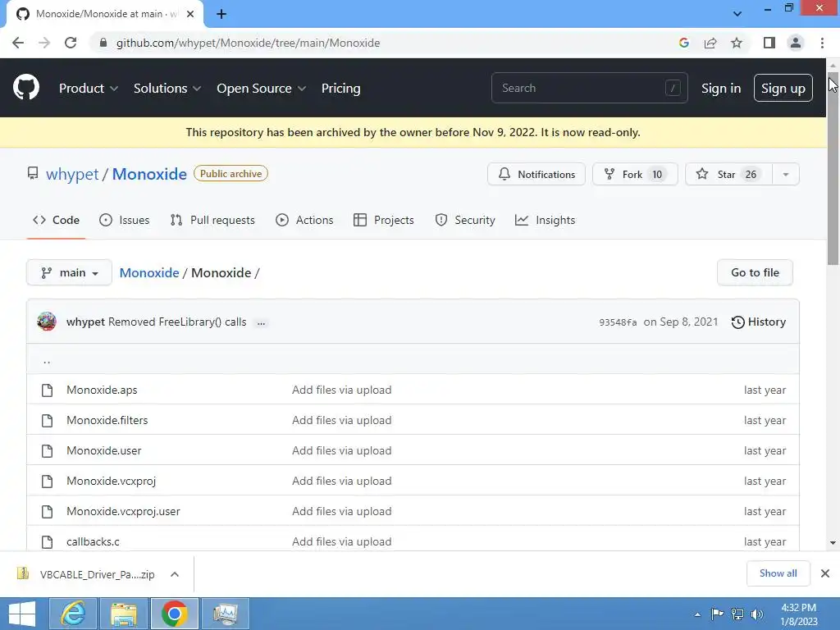840x630 pixels.
Task: Bookmark this tab with the star icon
Action: pos(737,43)
